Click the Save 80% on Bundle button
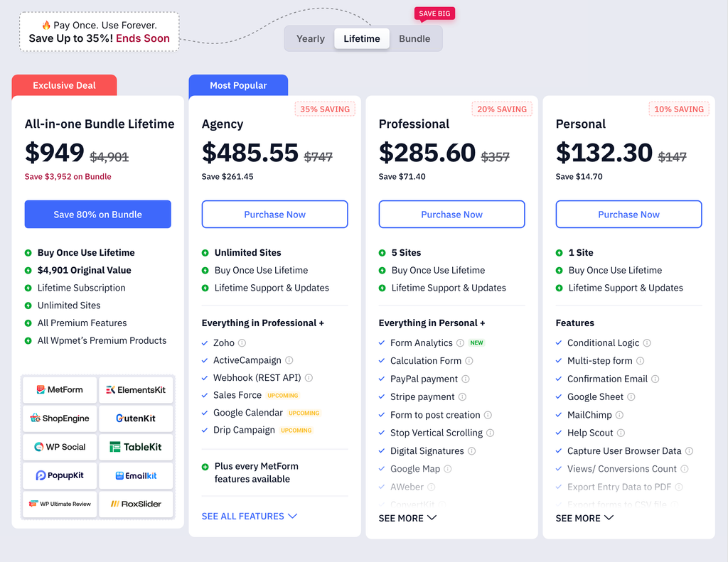 click(x=98, y=215)
